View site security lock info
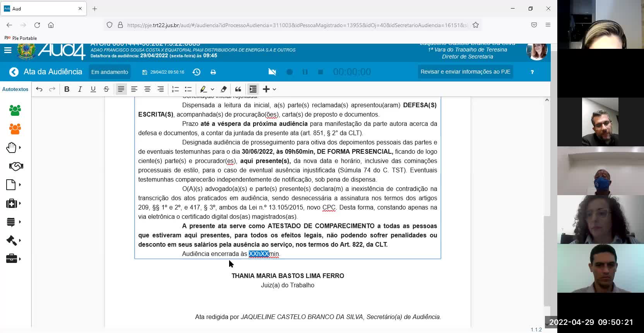The width and height of the screenshot is (644, 333). [120, 25]
